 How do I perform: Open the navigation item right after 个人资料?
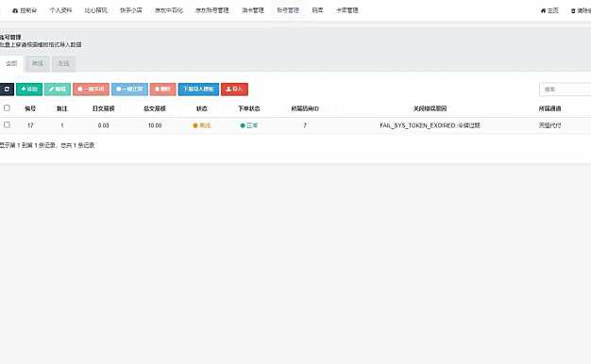pyautogui.click(x=96, y=10)
